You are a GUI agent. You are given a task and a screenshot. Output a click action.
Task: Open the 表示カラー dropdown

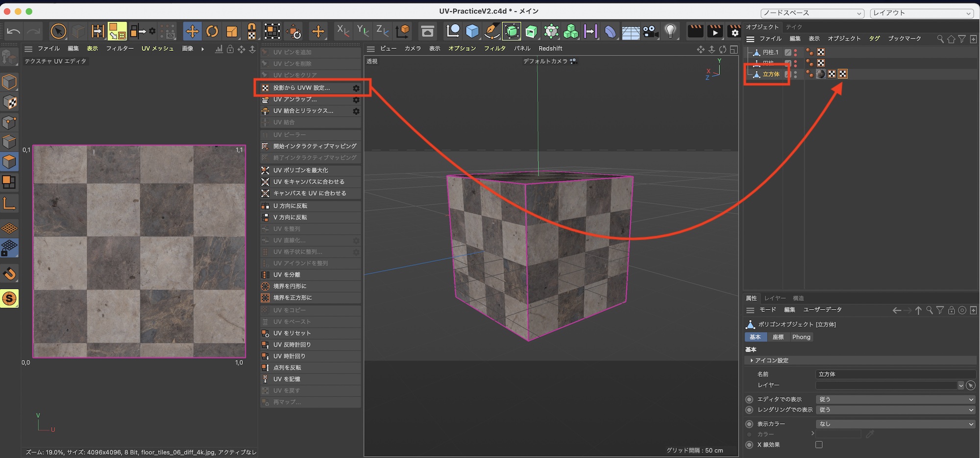coord(895,424)
